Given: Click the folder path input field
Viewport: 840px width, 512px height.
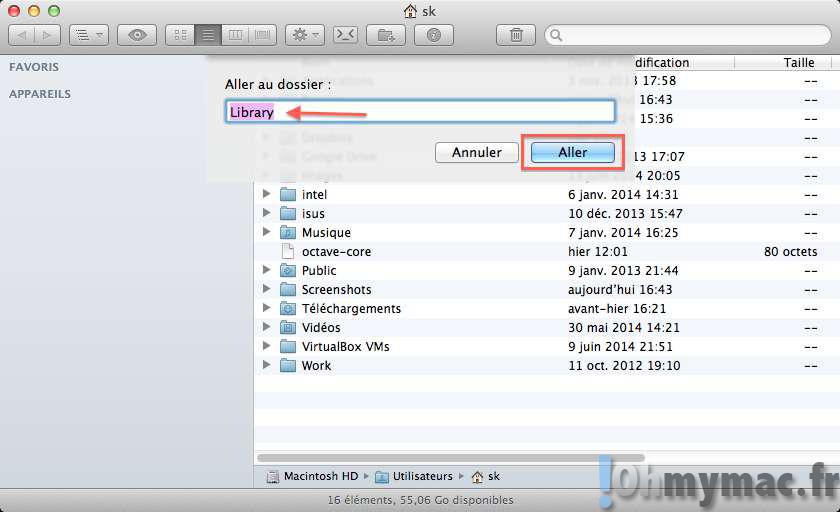Looking at the screenshot, I should click(420, 112).
